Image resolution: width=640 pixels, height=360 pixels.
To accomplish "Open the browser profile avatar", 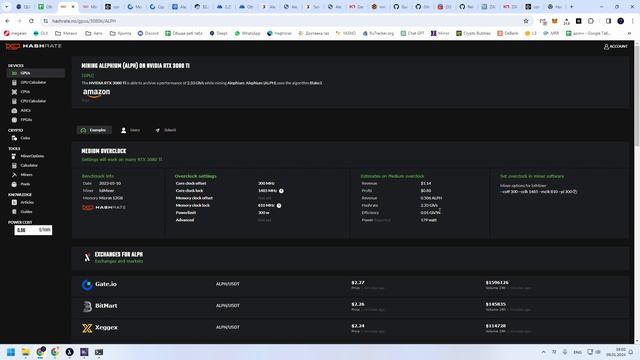I will [620, 21].
